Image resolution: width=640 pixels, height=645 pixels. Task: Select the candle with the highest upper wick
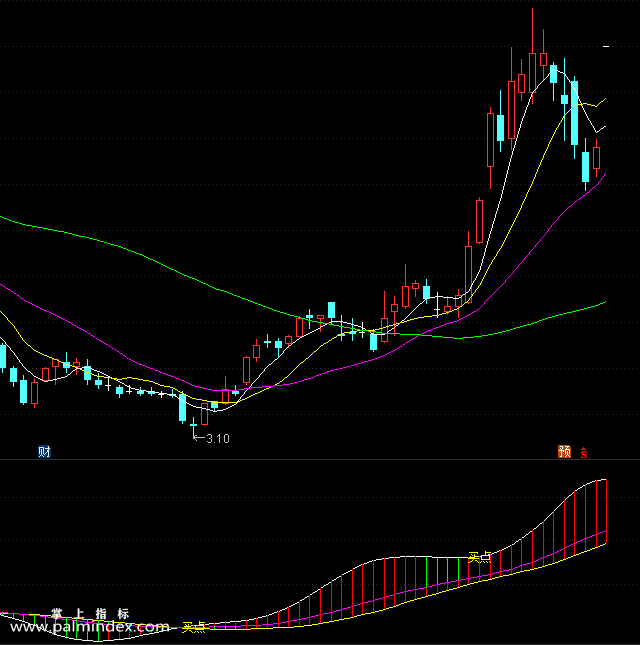532,56
